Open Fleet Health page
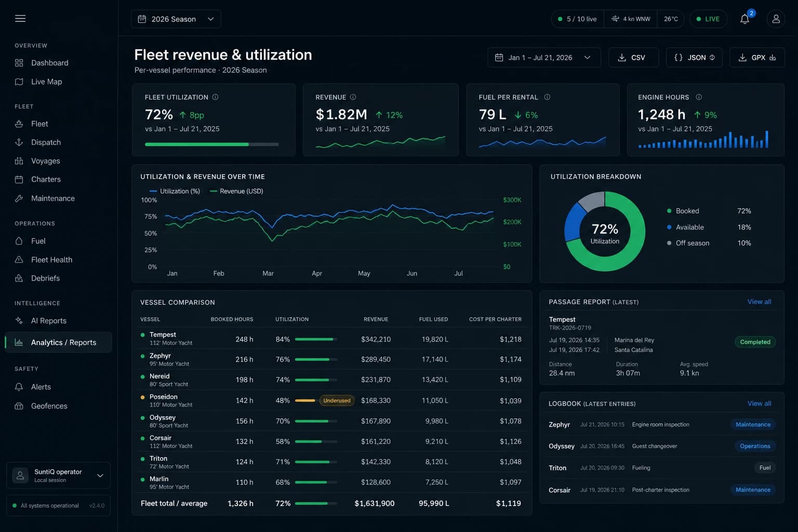This screenshot has width=798, height=532. (58, 260)
